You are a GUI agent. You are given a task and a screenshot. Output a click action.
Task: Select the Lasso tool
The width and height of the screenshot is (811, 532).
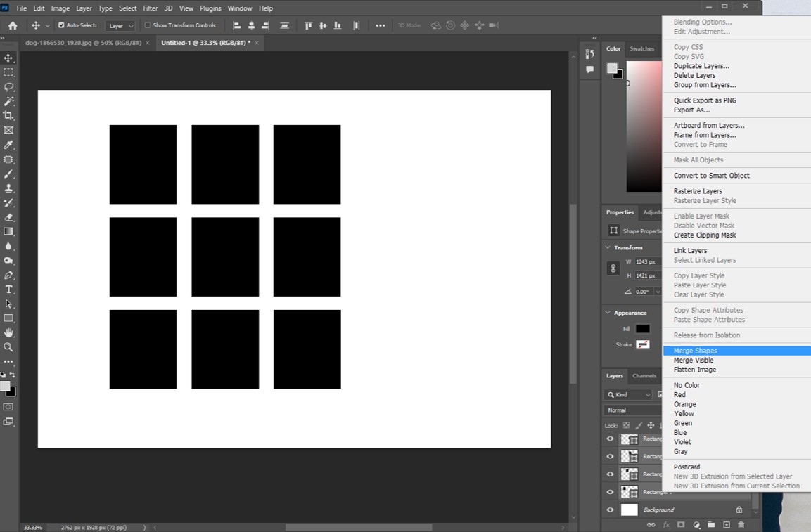(8, 87)
